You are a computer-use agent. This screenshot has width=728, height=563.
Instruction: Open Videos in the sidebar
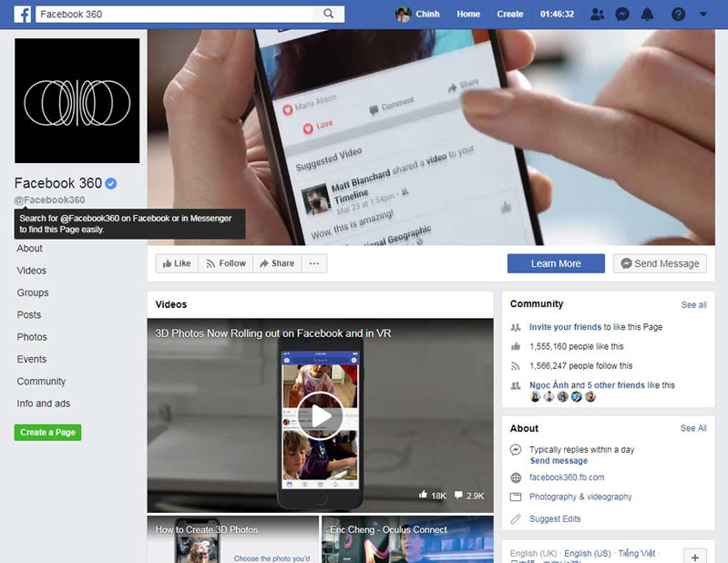32,271
